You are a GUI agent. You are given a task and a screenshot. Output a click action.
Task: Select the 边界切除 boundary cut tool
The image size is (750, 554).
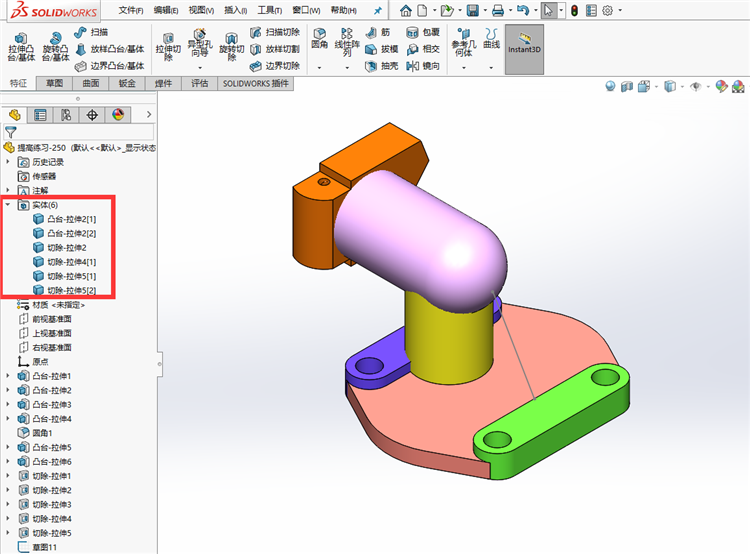(275, 66)
